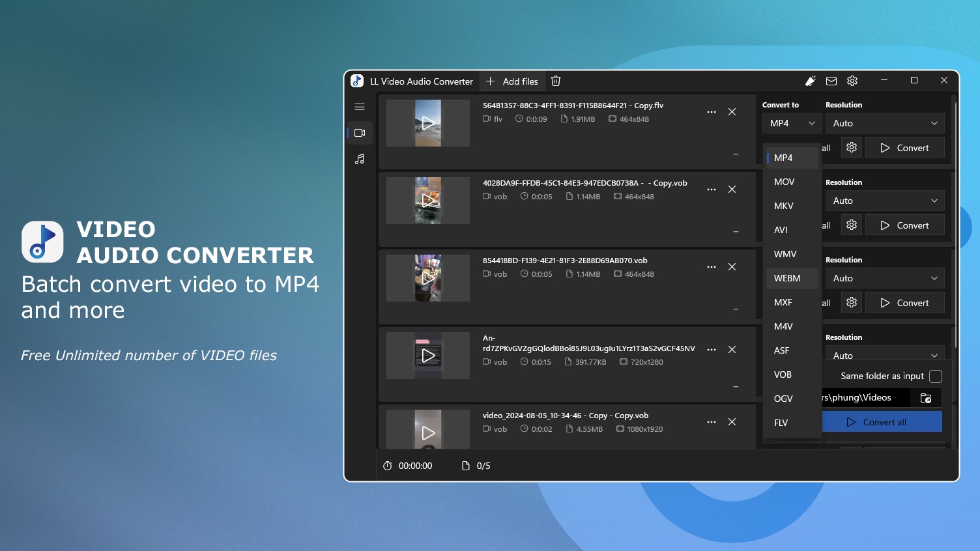Click the Add files button
The width and height of the screenshot is (980, 551).
click(512, 81)
